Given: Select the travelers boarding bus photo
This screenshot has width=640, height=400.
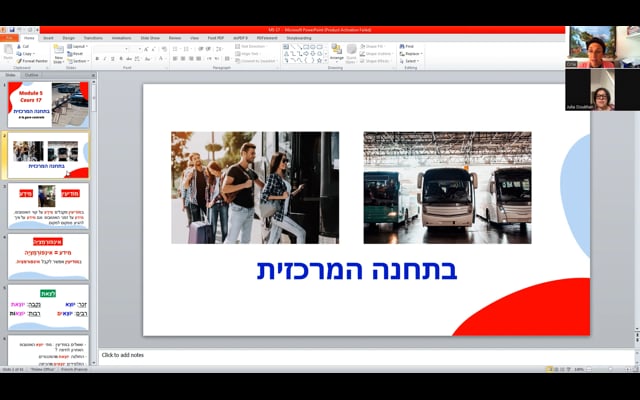Looking at the screenshot, I should [x=255, y=187].
